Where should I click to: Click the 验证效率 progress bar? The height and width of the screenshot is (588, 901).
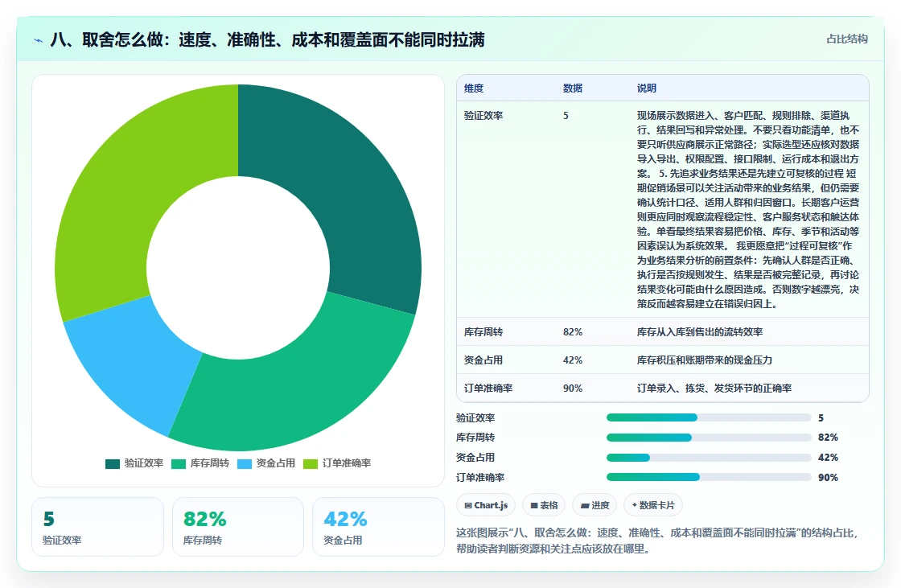point(709,417)
